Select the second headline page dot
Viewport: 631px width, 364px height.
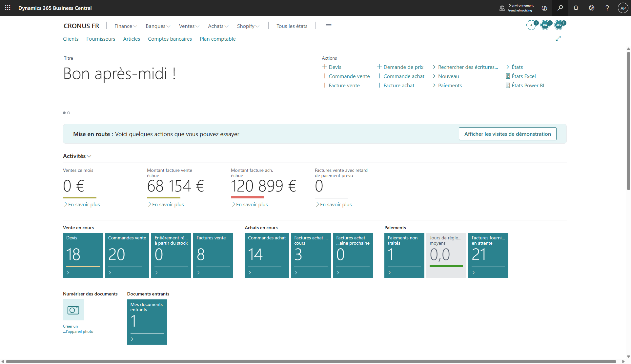[69, 113]
